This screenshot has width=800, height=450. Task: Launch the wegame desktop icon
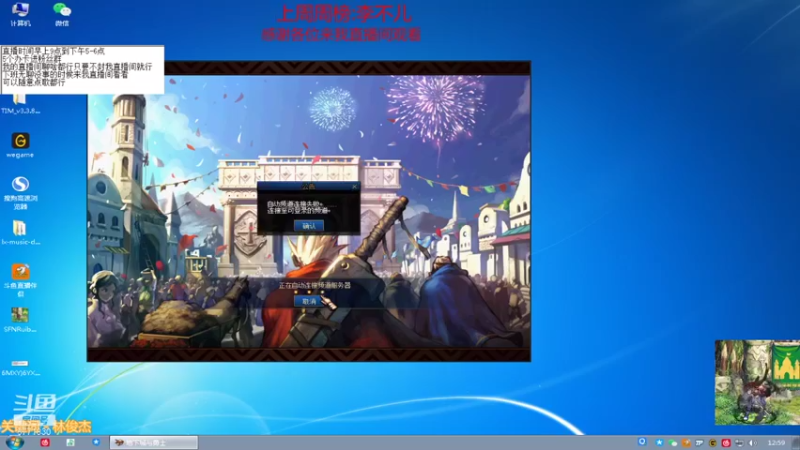pyautogui.click(x=20, y=145)
